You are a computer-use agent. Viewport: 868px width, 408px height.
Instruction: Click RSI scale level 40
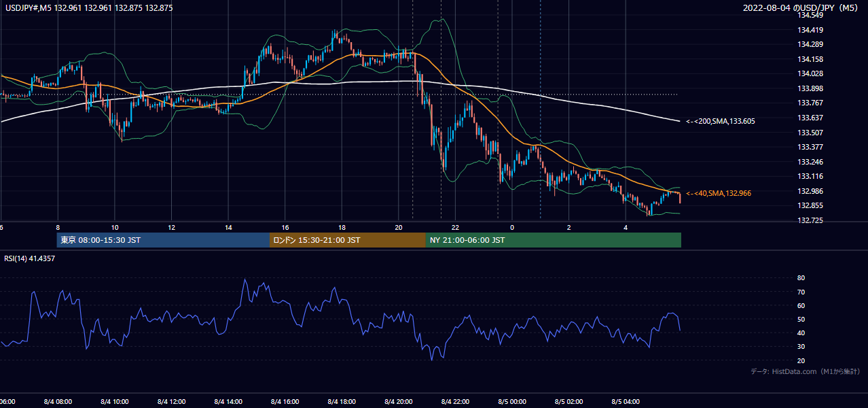coord(801,333)
